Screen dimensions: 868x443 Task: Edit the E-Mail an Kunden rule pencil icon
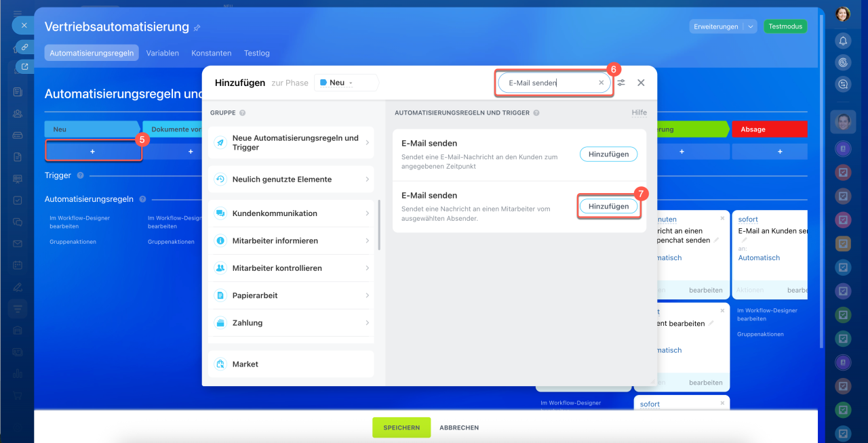(x=744, y=240)
